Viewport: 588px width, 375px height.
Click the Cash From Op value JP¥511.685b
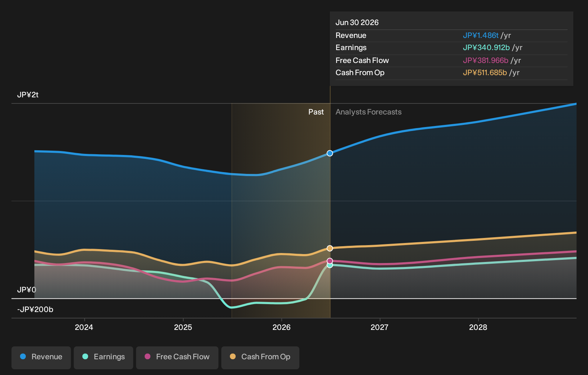point(485,73)
